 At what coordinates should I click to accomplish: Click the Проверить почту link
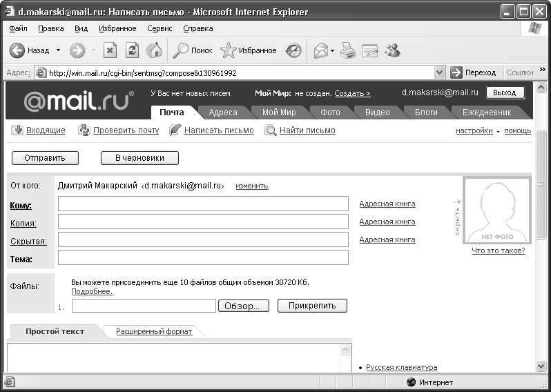point(126,130)
